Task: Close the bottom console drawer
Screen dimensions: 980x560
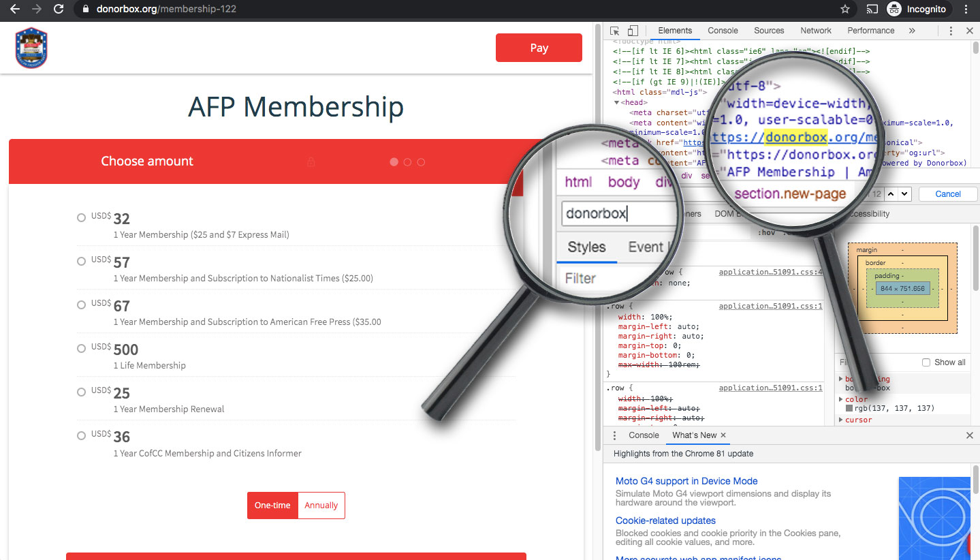Action: coord(970,435)
